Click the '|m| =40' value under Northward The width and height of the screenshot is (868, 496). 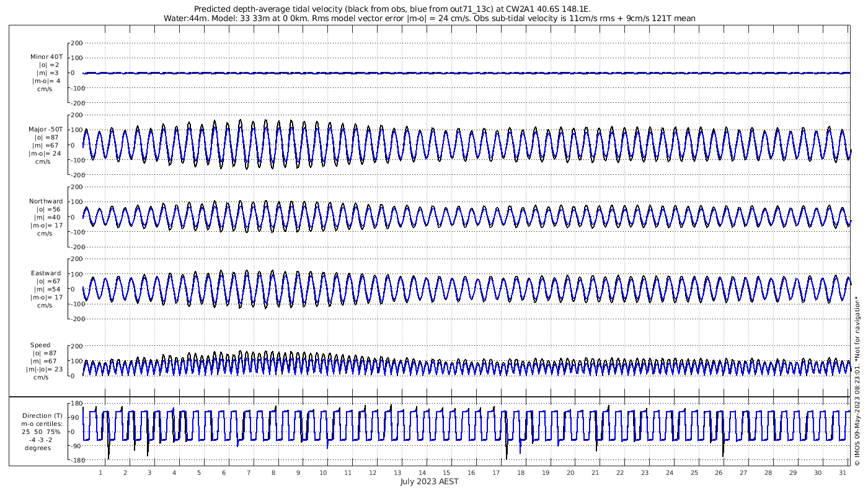[x=49, y=218]
